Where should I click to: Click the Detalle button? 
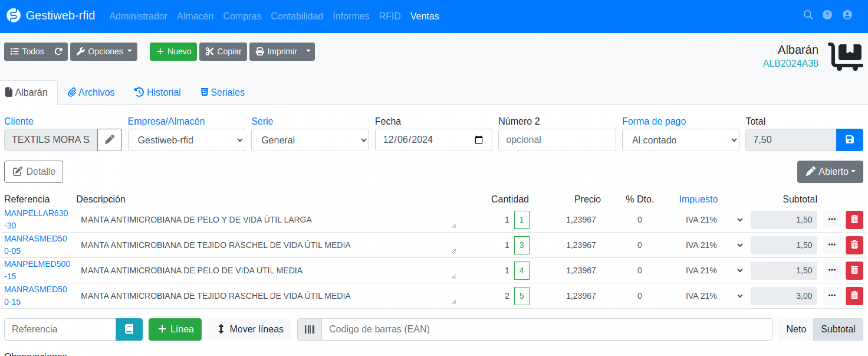click(x=33, y=172)
